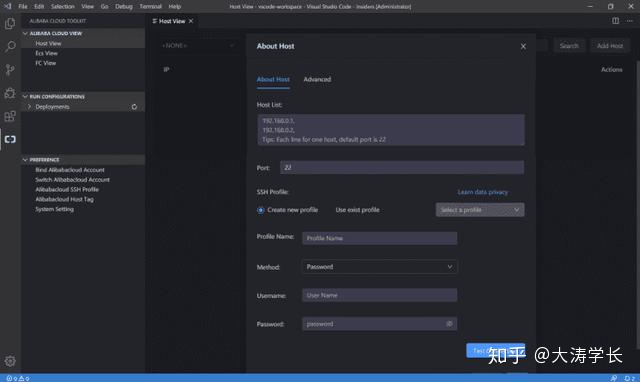Click the Actions column header
This screenshot has width=640, height=382.
pos(611,69)
